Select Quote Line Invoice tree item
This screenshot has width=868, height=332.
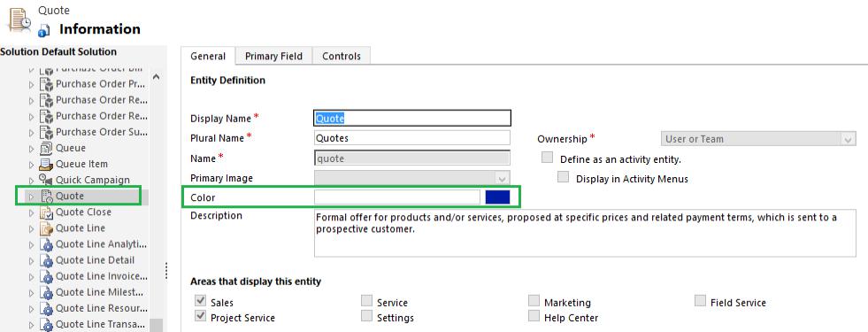click(x=101, y=276)
